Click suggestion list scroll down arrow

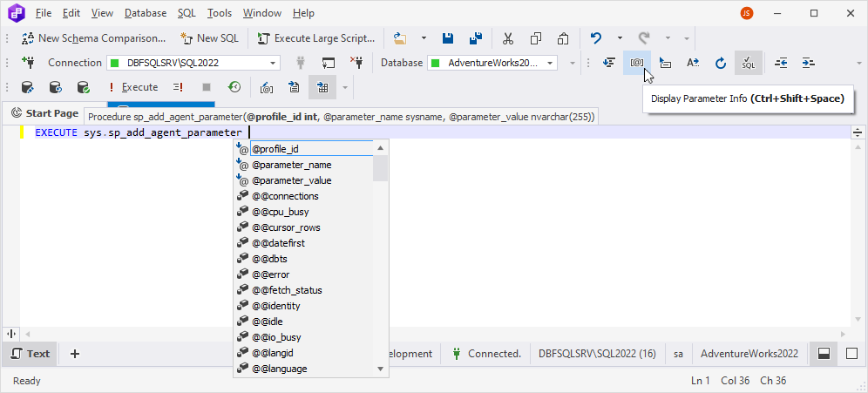pyautogui.click(x=380, y=369)
